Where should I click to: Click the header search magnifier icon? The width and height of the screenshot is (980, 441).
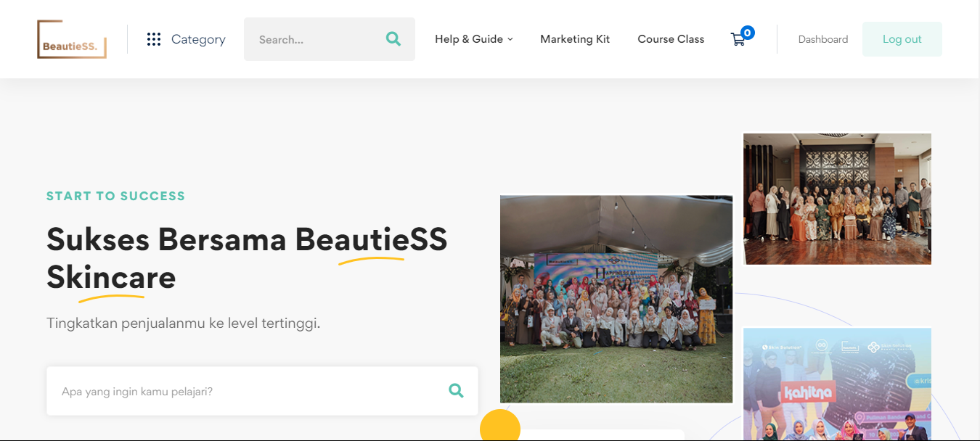point(393,39)
